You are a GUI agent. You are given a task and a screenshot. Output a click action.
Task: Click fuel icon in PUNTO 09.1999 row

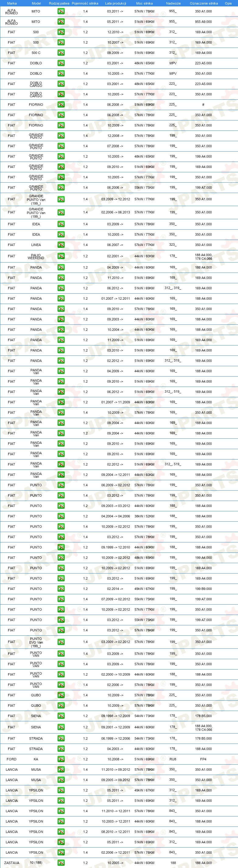tap(61, 547)
